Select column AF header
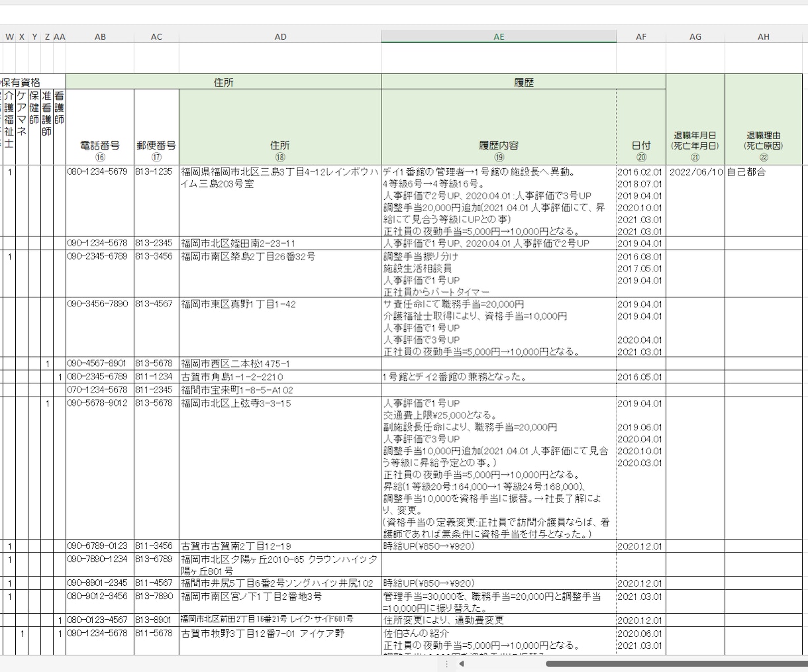The width and height of the screenshot is (808, 672). [641, 37]
